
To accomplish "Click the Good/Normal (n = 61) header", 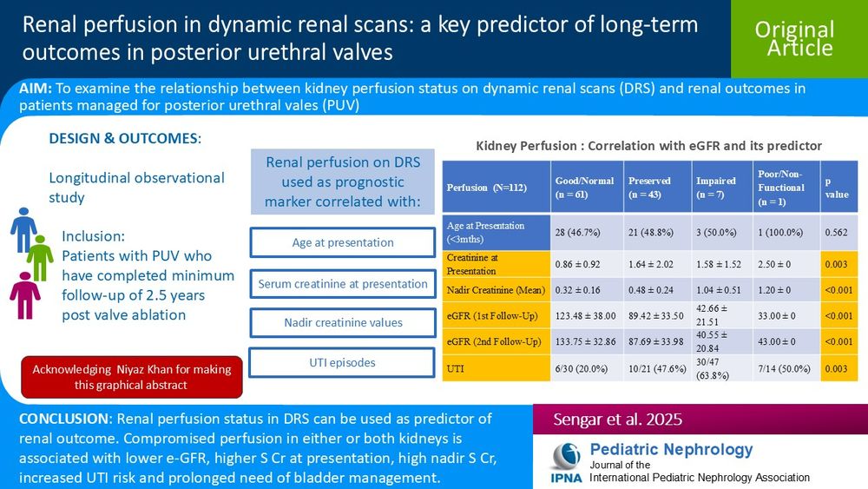I will [587, 188].
